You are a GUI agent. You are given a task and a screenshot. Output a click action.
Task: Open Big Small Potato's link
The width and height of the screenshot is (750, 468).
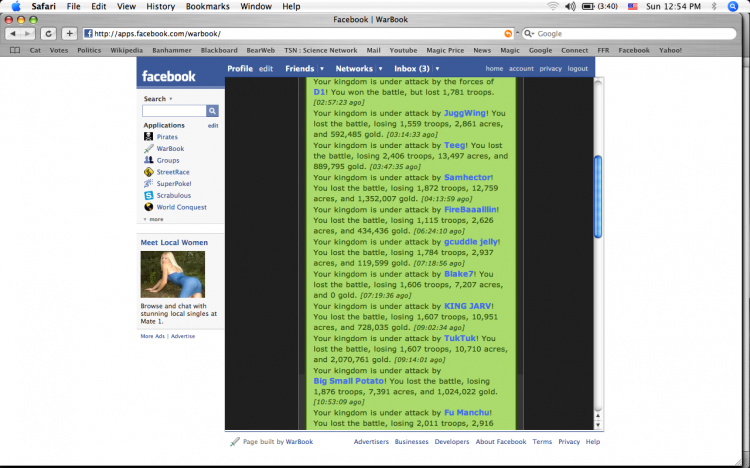click(349, 381)
